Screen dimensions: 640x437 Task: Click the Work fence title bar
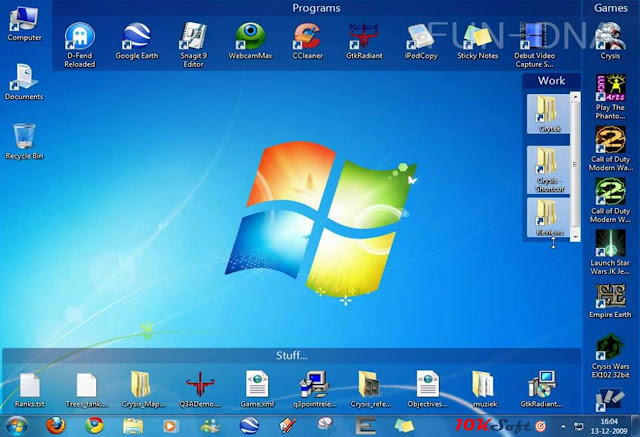pos(551,81)
